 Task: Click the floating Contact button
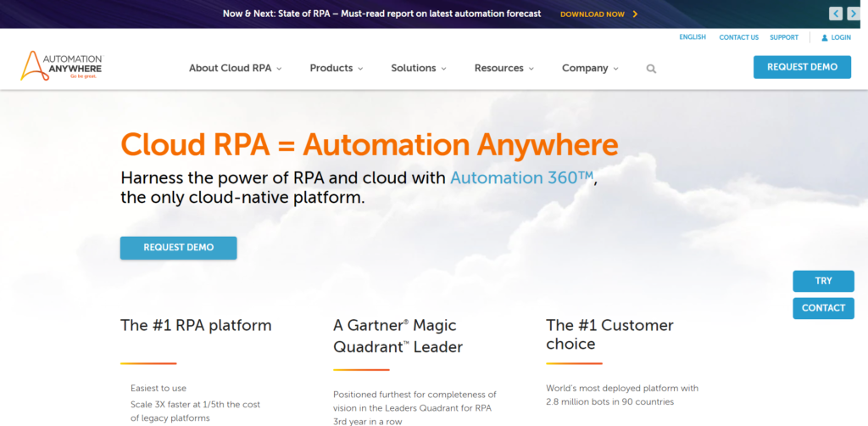tap(823, 308)
